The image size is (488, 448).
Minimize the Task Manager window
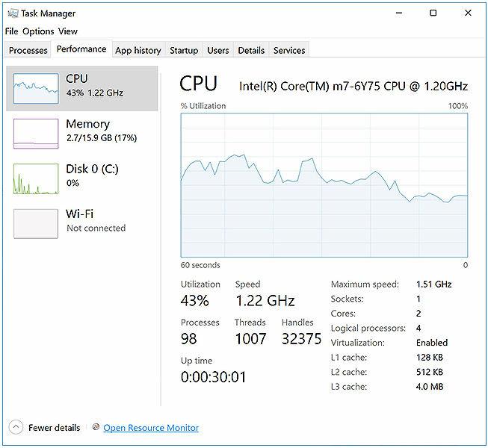(399, 13)
